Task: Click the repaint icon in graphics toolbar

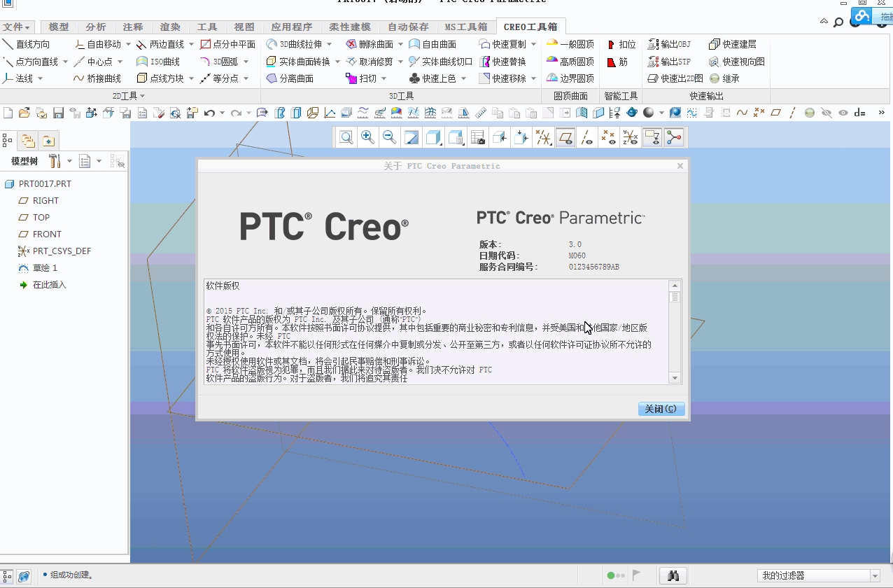Action: [x=412, y=138]
